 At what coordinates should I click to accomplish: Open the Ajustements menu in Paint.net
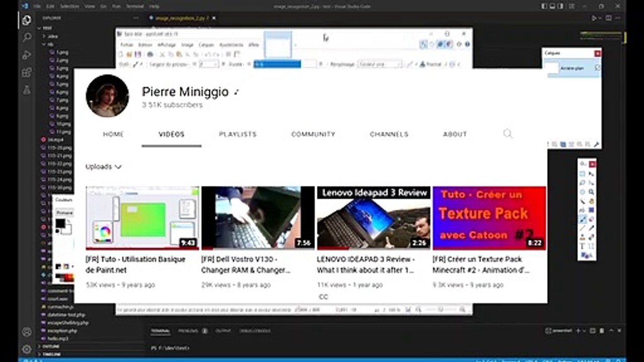tap(231, 45)
